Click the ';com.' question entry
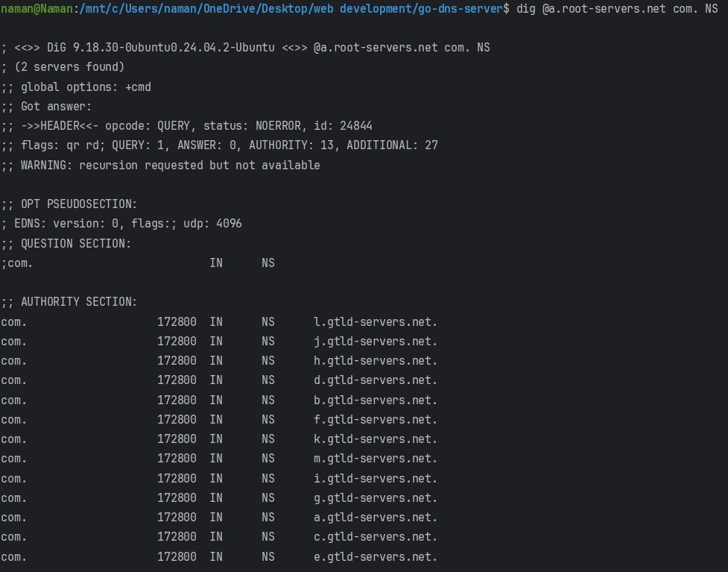728x572 pixels. click(16, 263)
